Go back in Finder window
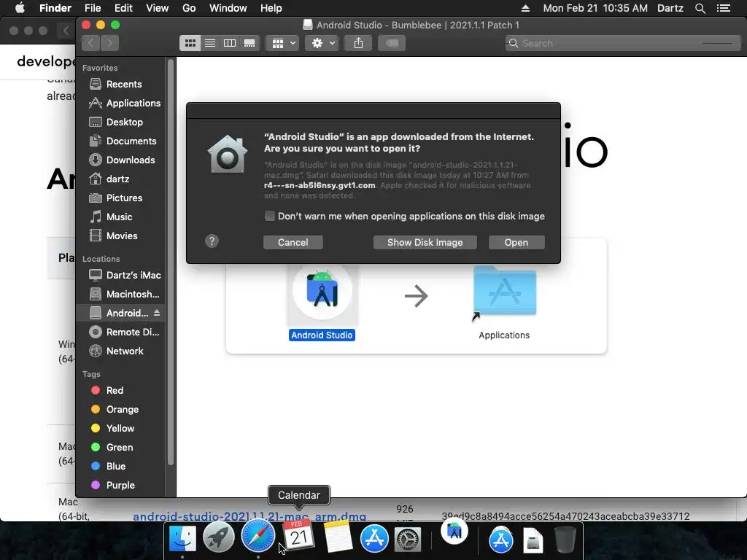The image size is (747, 560). (x=90, y=43)
